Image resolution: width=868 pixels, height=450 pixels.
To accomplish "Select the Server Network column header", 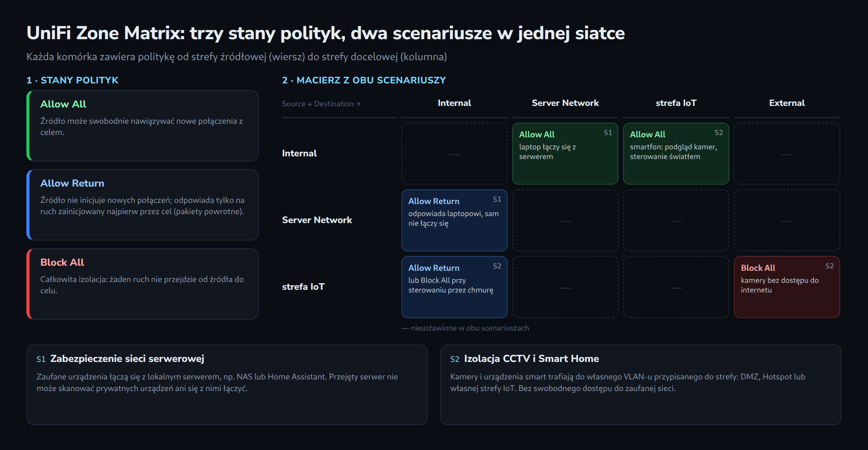I will tap(565, 103).
